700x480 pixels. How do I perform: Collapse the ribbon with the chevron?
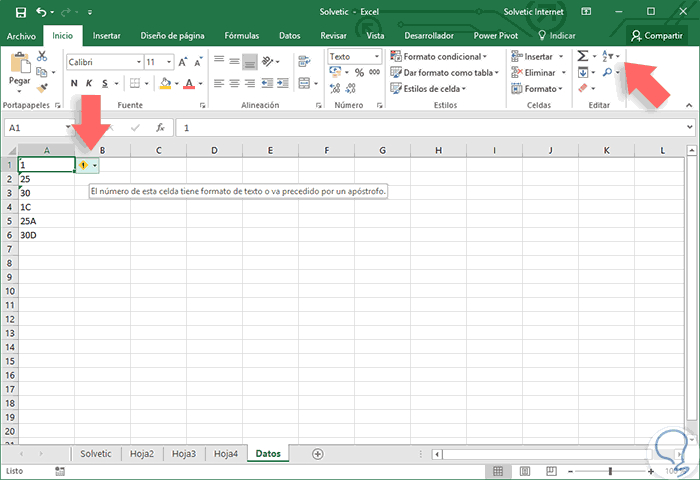pos(689,105)
